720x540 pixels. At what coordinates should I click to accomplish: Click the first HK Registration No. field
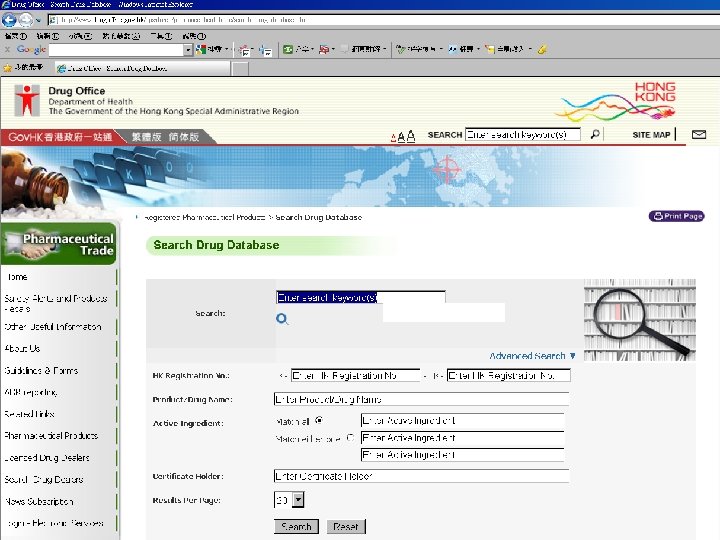[355, 376]
